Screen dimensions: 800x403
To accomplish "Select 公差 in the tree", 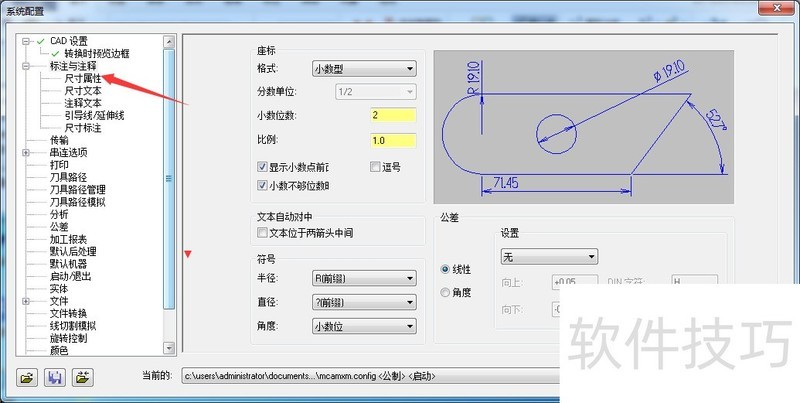I will point(59,226).
